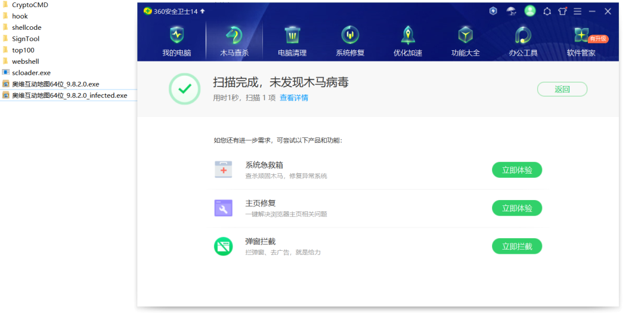This screenshot has height=317, width=644.
Task: Click the 360安全卫士14 title text
Action: (x=176, y=11)
